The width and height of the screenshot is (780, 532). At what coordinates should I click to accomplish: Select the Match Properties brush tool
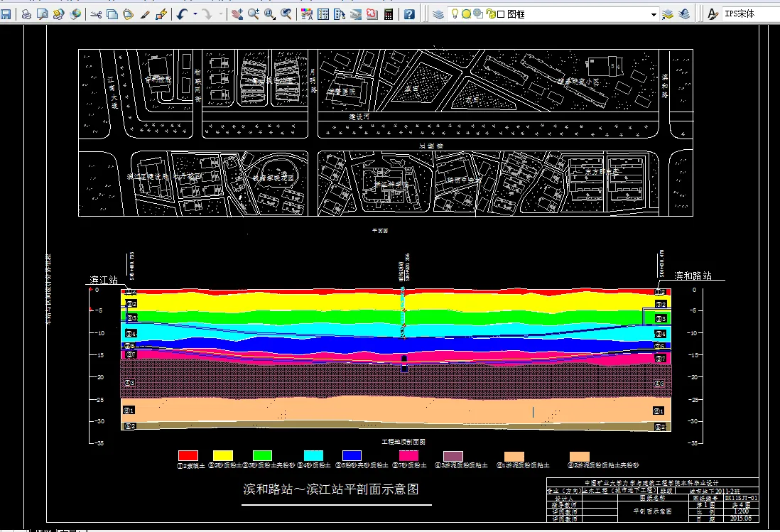145,14
